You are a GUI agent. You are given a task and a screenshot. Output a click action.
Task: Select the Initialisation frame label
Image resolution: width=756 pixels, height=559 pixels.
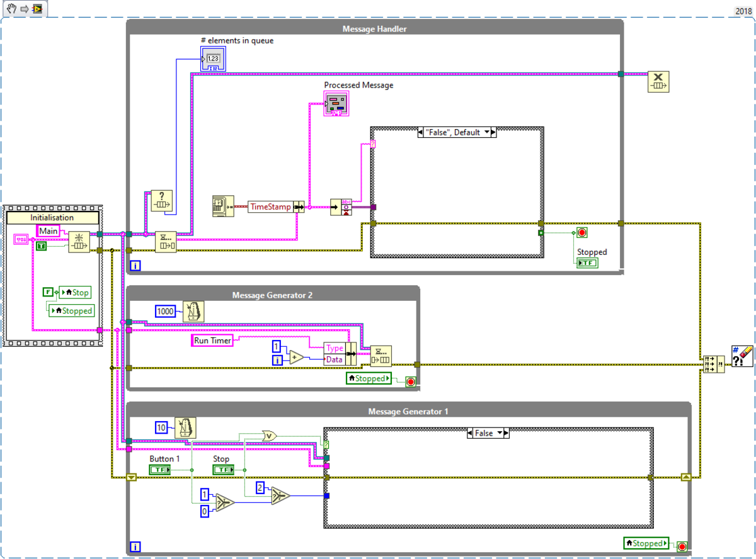[54, 217]
